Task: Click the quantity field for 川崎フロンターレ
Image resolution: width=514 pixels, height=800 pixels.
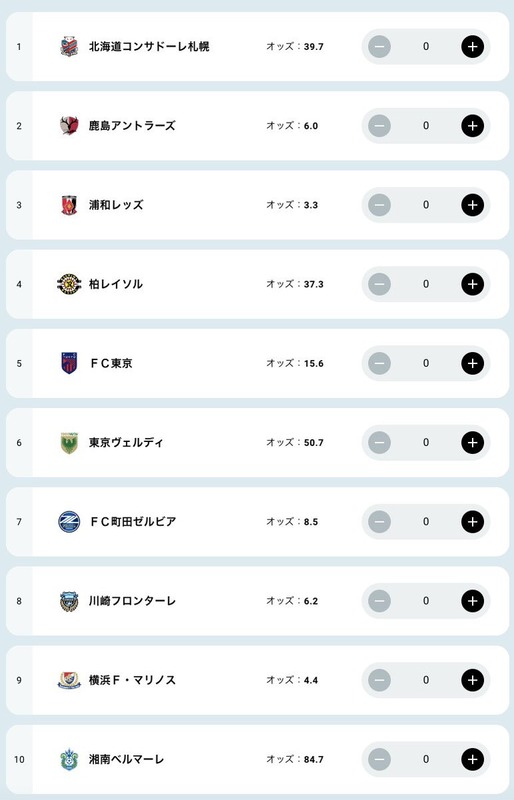Action: point(426,601)
